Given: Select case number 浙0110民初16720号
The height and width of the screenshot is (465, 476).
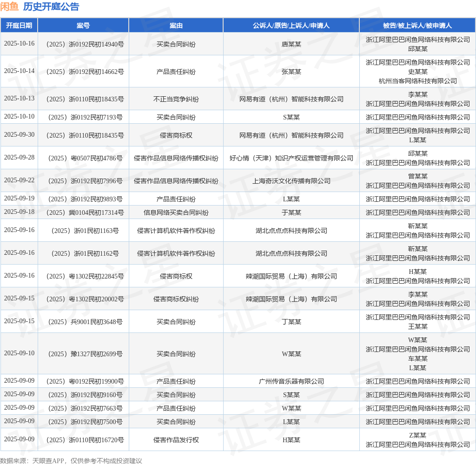Looking at the screenshot, I should [x=85, y=440].
